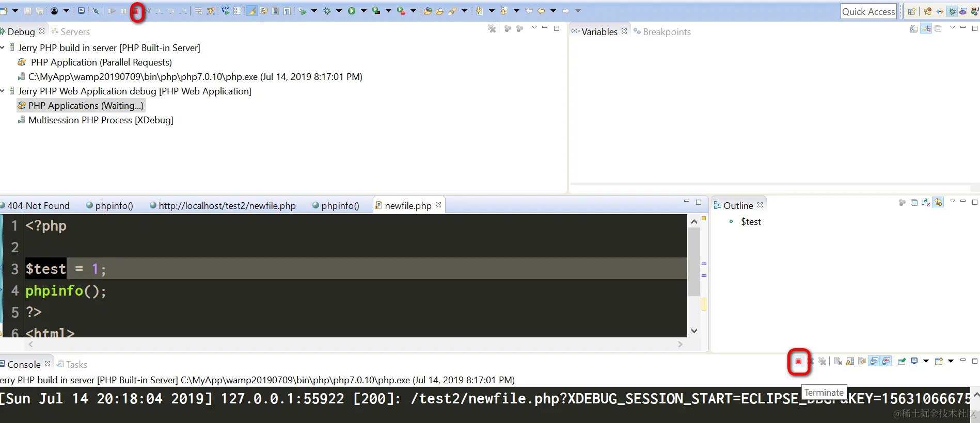Open the Debug view menu dropdown triangle

tap(534, 27)
